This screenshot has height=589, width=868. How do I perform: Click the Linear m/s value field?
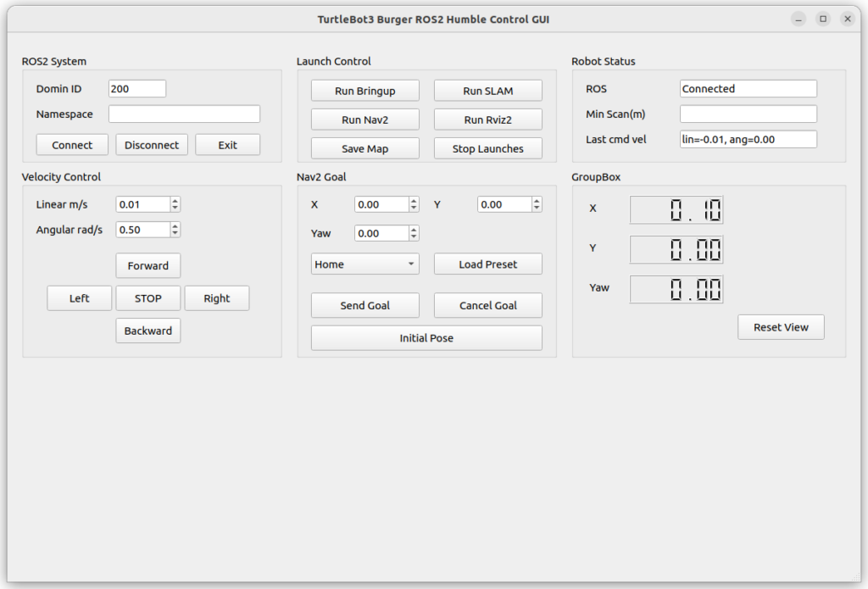point(142,204)
